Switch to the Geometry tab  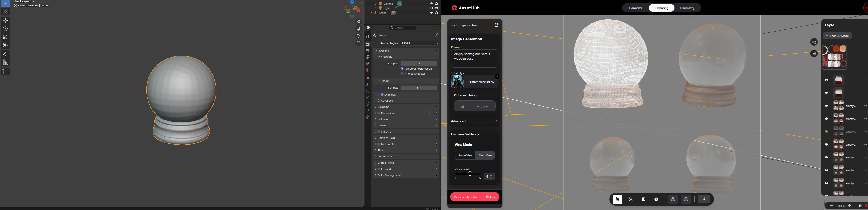pyautogui.click(x=687, y=8)
